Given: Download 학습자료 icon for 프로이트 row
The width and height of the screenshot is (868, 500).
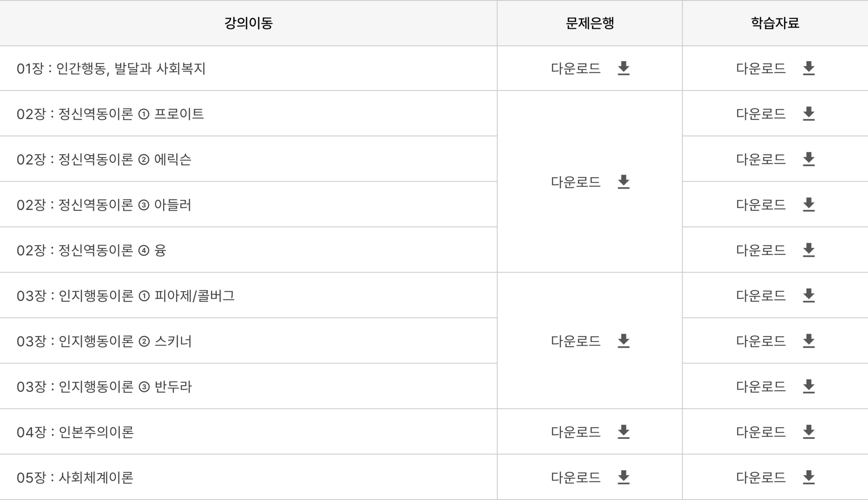Looking at the screenshot, I should (809, 114).
